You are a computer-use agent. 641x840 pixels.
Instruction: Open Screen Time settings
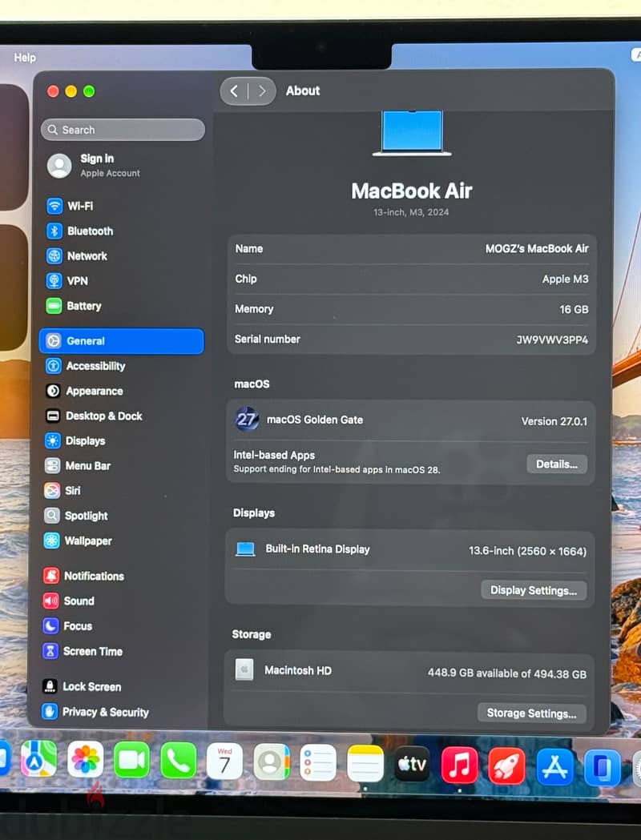coord(83,652)
